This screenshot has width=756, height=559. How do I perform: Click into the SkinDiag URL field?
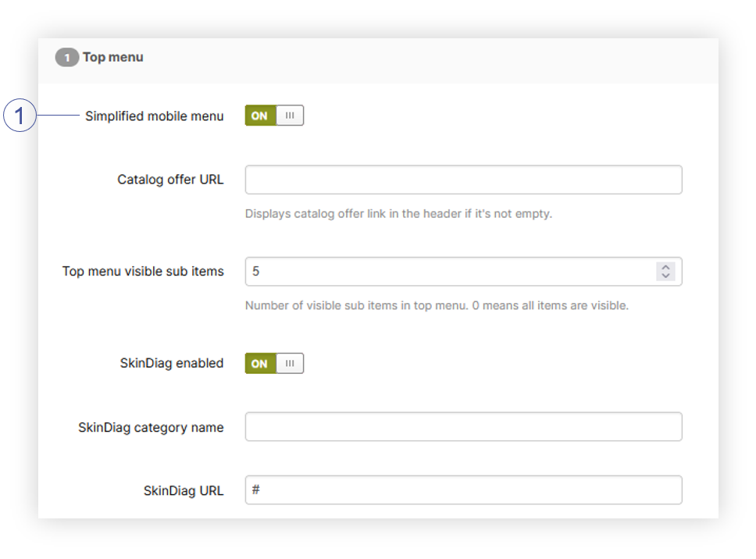pyautogui.click(x=463, y=490)
